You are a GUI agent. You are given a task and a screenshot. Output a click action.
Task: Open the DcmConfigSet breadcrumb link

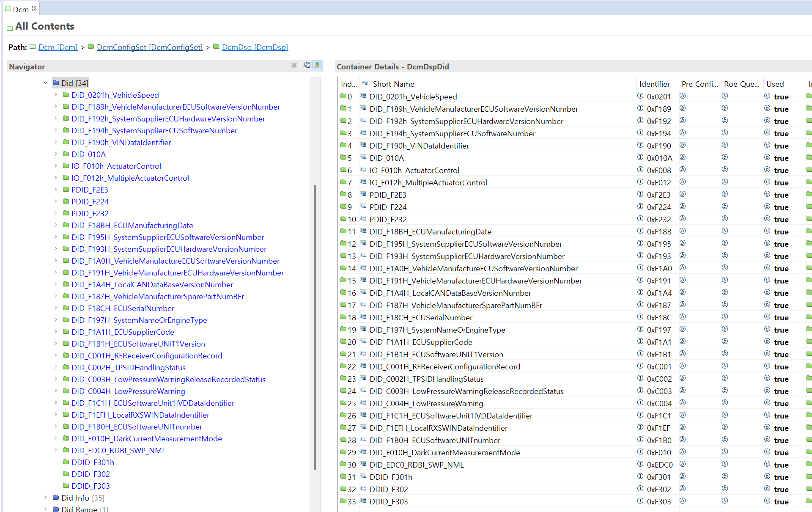[x=150, y=47]
